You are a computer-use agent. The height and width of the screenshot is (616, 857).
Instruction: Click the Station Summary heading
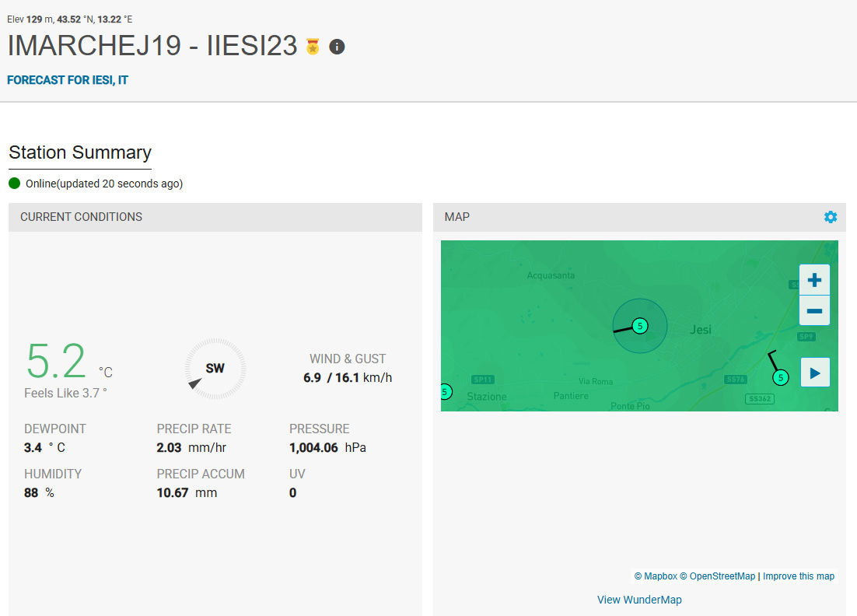click(x=80, y=152)
